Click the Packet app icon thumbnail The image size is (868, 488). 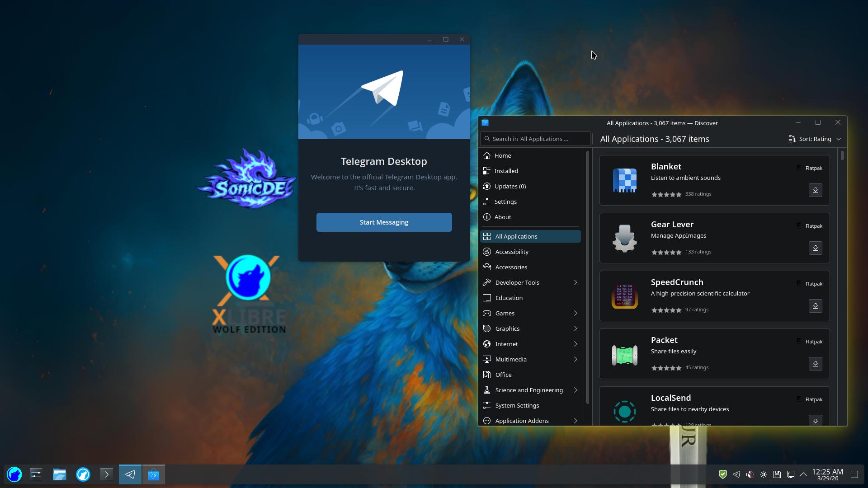624,355
